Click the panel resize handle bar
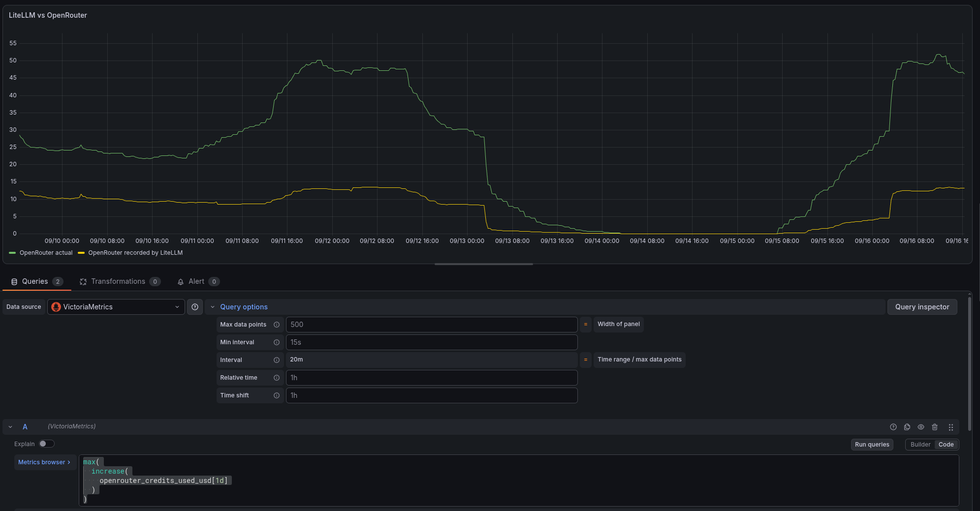 (484, 264)
